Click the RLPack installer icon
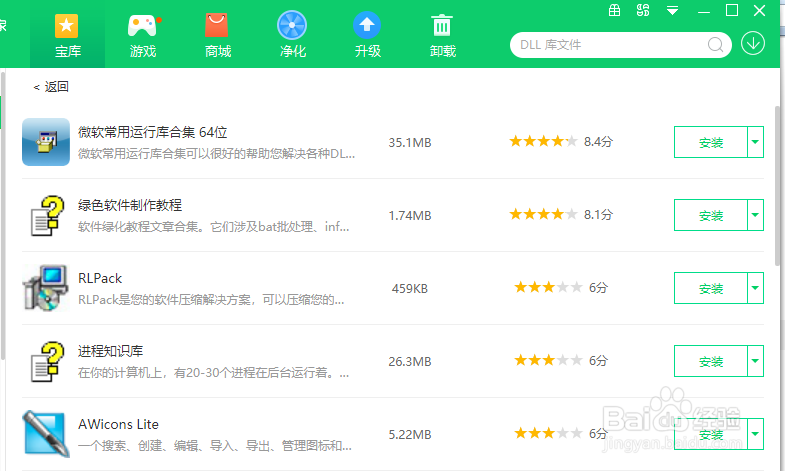Screen dimensions: 785x471 coord(46,288)
